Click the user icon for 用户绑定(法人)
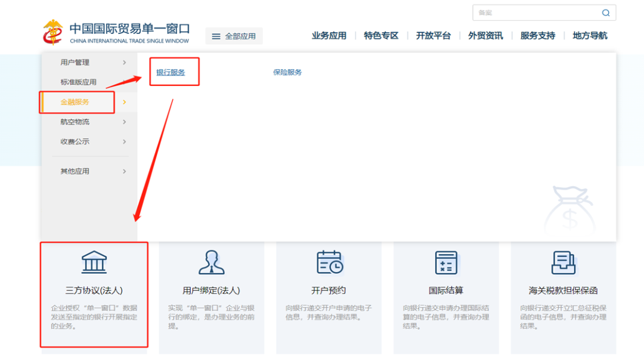The height and width of the screenshot is (359, 644). click(211, 262)
